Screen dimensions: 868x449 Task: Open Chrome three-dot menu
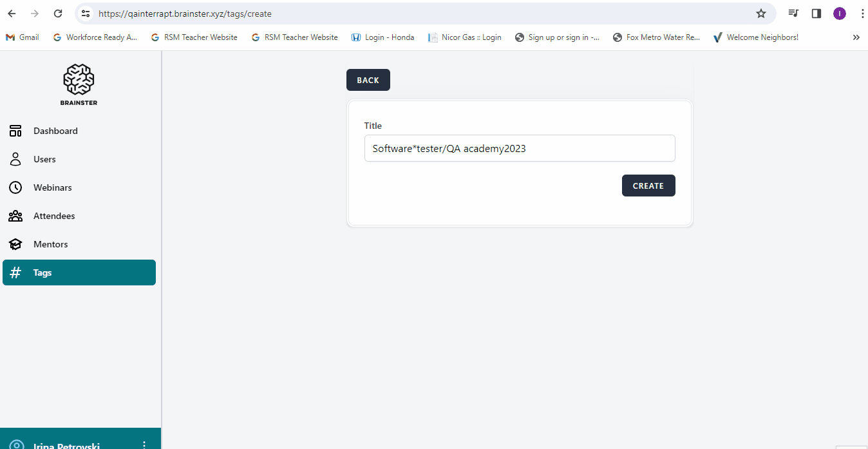(x=862, y=14)
